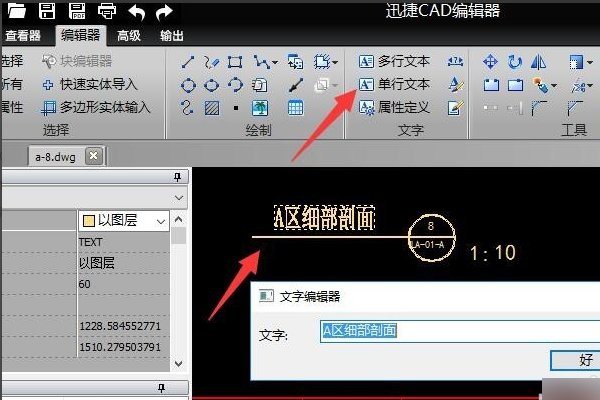Click 快速实体导入 button

(x=90, y=84)
